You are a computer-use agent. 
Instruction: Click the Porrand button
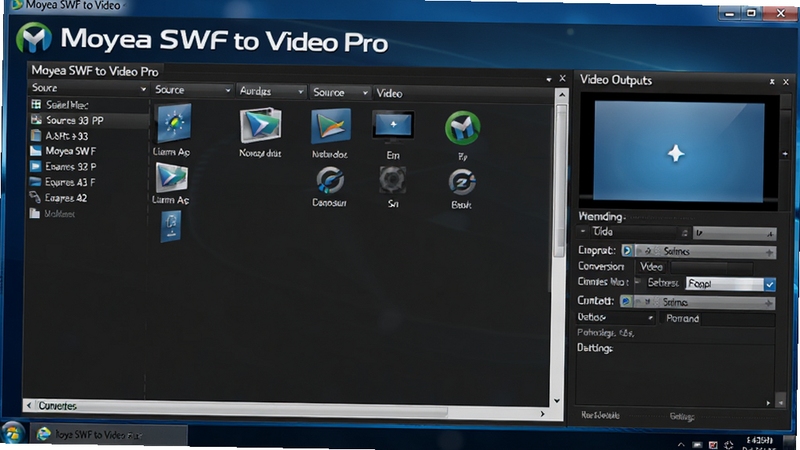[682, 318]
